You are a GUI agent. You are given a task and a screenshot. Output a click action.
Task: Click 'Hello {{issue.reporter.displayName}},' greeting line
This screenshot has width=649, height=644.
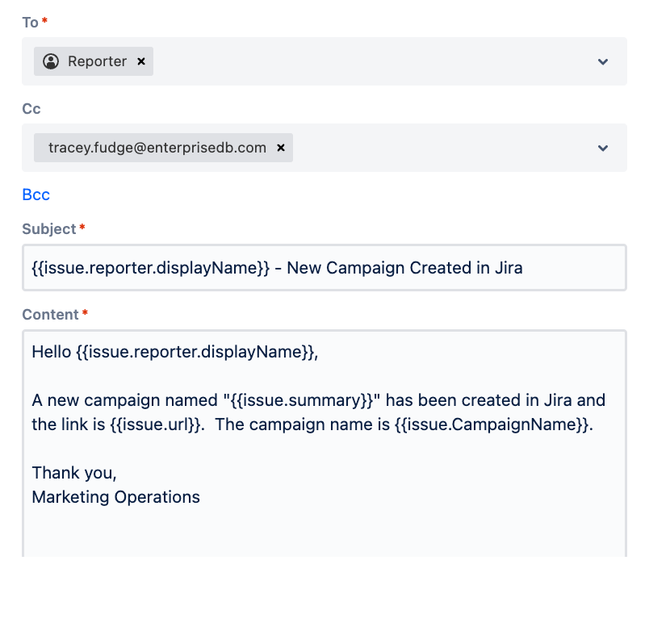[175, 352]
